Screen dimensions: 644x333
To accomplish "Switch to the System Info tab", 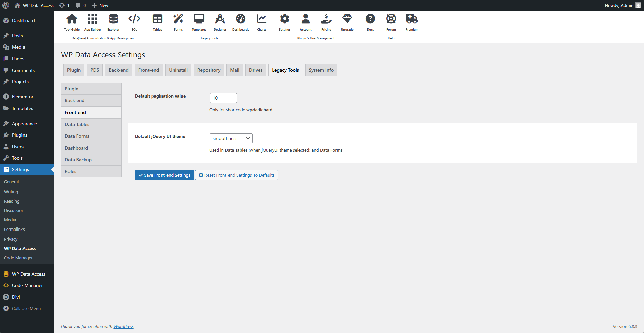I will pos(321,70).
